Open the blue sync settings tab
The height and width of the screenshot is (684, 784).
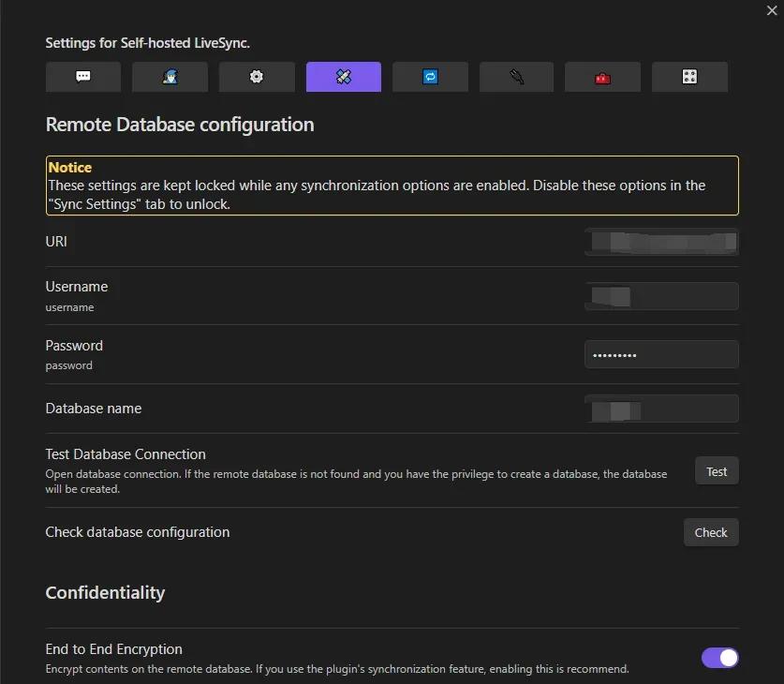430,77
